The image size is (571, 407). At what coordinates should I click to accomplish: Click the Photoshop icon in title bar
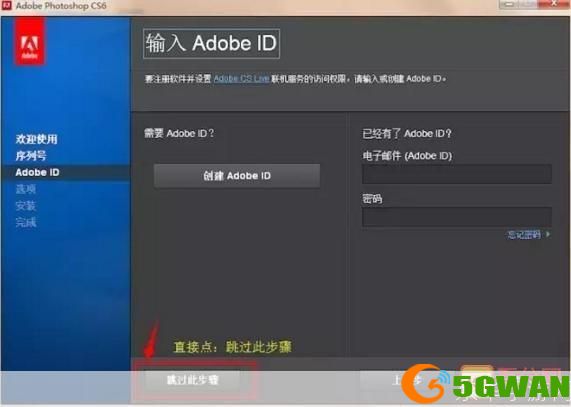pos(7,5)
